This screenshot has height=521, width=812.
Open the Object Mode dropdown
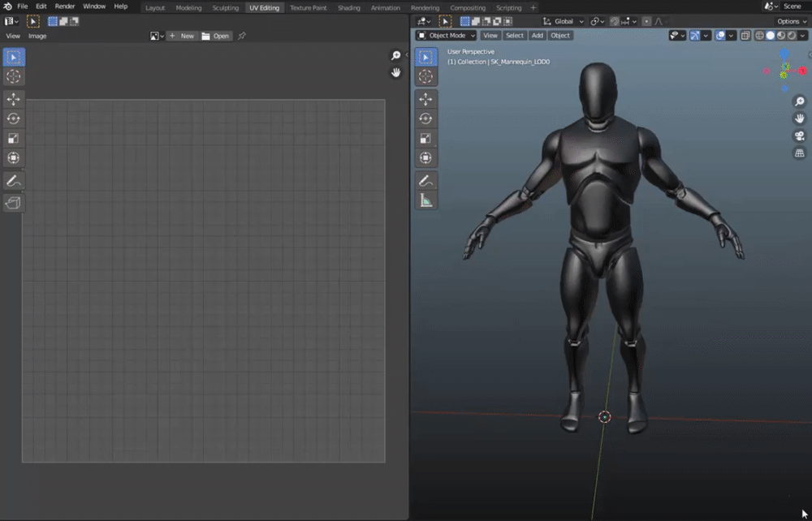447,36
